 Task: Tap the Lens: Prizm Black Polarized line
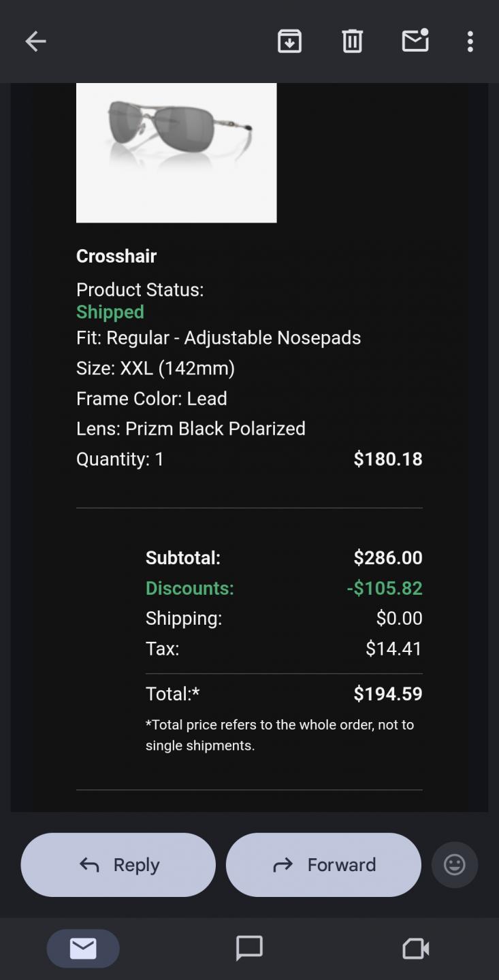(191, 429)
